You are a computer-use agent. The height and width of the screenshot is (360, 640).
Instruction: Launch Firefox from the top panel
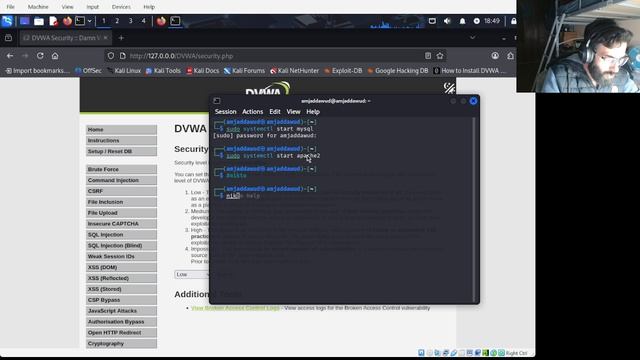(x=67, y=21)
